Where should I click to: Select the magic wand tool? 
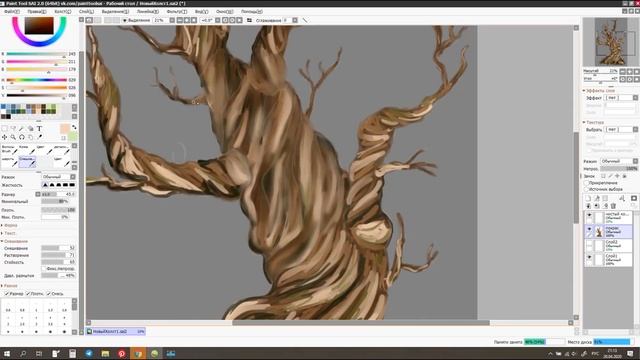click(x=22, y=129)
